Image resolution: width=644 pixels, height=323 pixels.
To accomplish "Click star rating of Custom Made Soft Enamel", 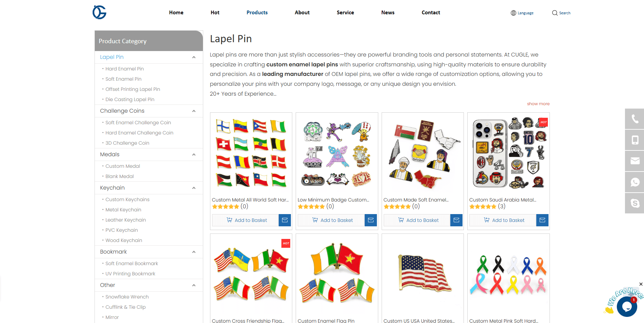I will click(x=397, y=207).
